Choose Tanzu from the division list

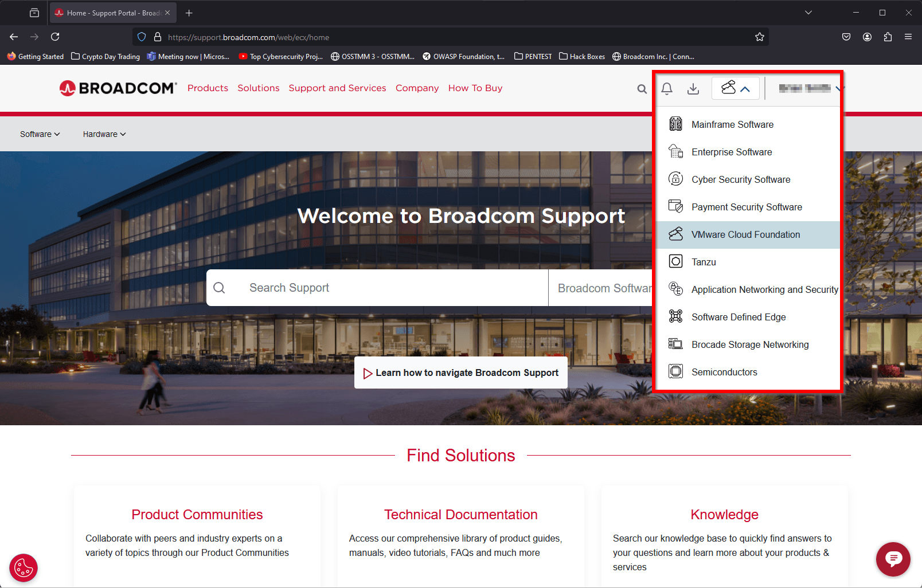[x=748, y=262]
